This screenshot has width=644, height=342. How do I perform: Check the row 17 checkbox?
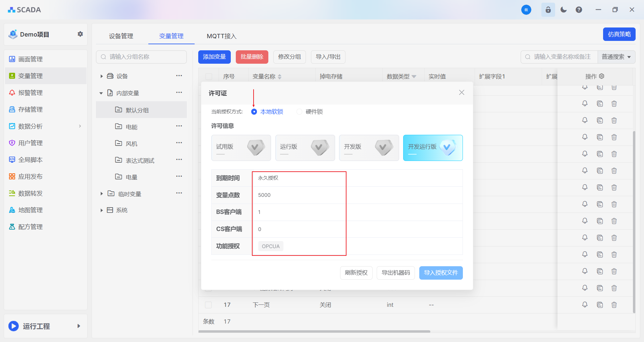[x=208, y=305]
